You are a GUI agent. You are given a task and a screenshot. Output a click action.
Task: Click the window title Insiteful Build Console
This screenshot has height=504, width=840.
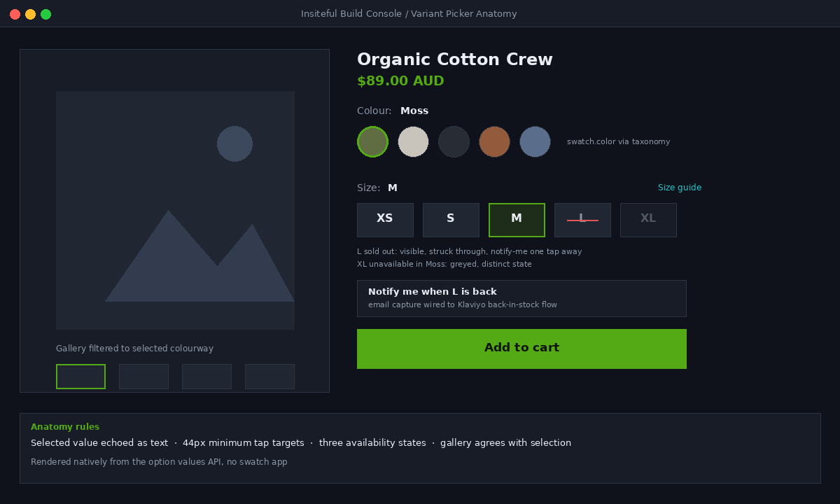coord(409,14)
